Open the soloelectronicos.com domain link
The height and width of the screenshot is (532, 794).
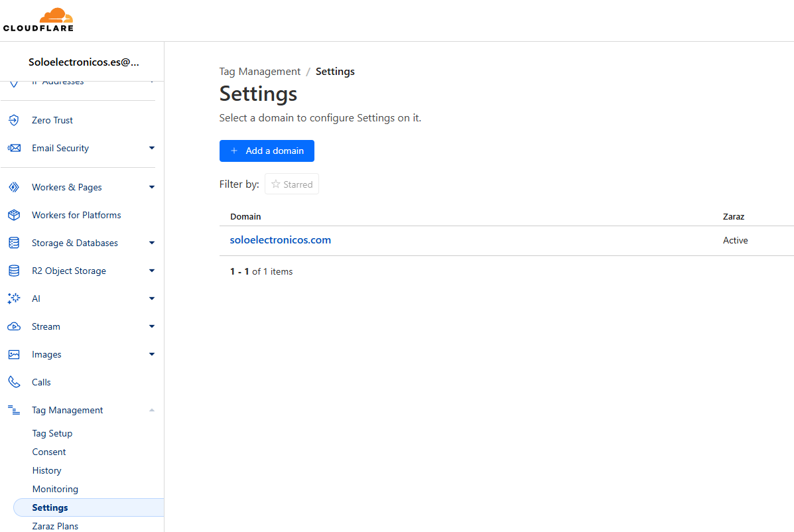click(280, 240)
